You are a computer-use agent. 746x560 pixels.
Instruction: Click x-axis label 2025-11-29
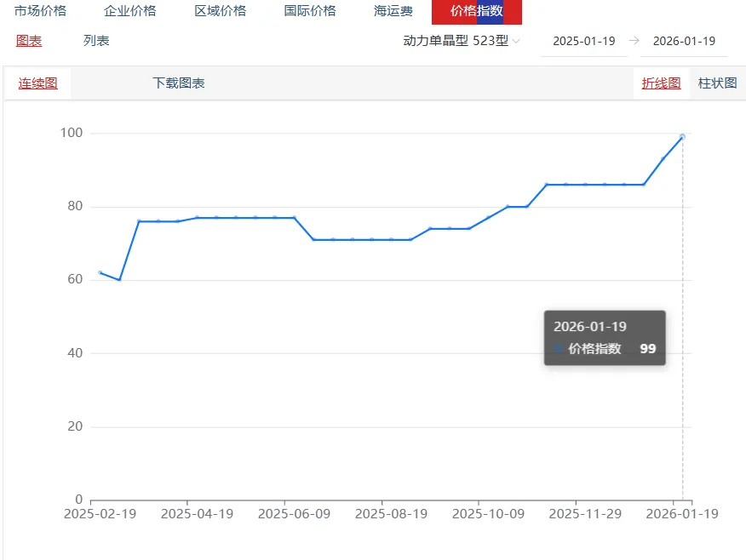pos(585,514)
